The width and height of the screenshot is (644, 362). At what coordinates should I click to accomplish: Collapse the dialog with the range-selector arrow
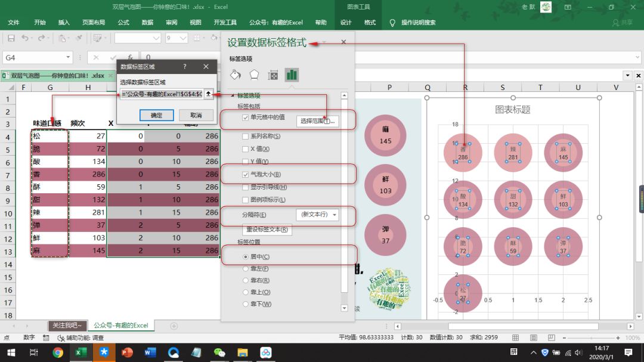(x=208, y=95)
